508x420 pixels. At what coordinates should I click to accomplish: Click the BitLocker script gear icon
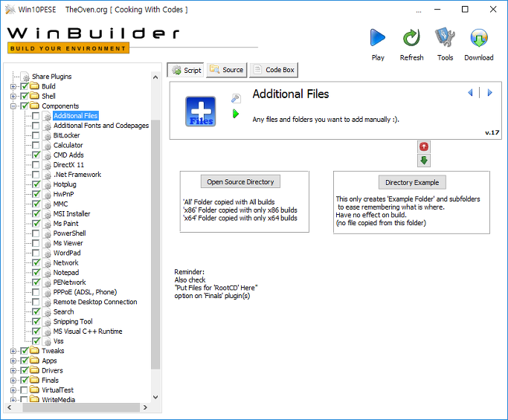click(48, 136)
